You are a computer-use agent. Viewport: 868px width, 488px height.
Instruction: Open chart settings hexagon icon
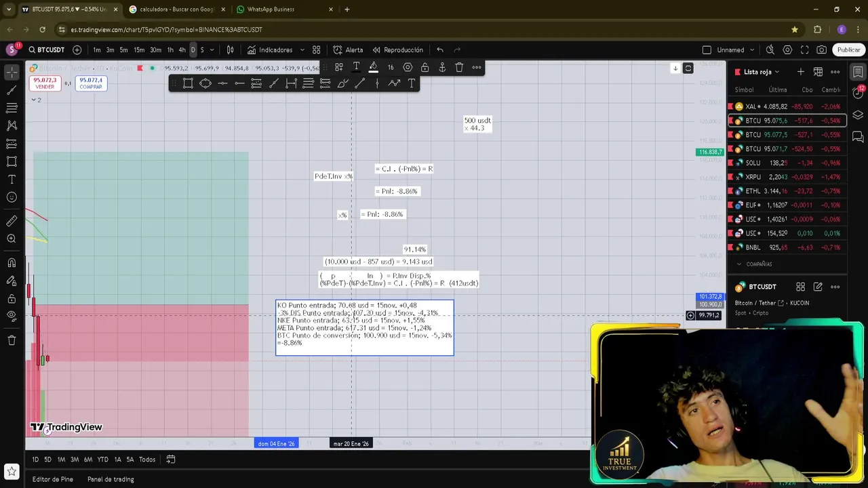787,50
